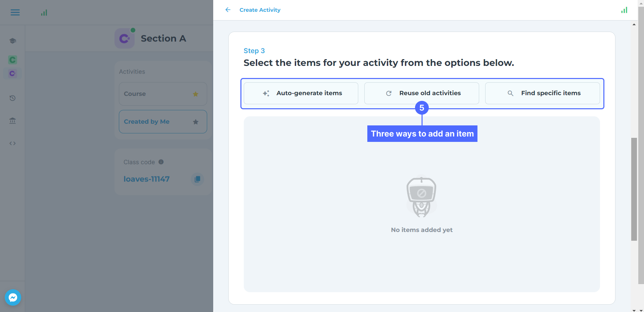Click the back arrow beside Create Activity
Viewport: 644px width, 312px height.
pyautogui.click(x=228, y=10)
